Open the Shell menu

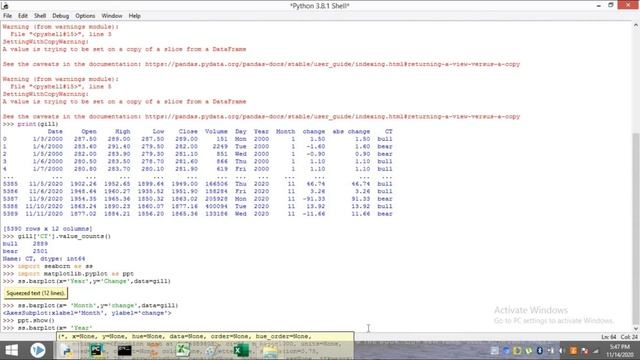click(40, 16)
